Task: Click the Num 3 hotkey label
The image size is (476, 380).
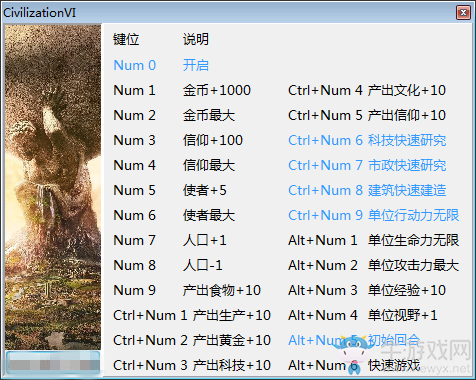Action: point(134,140)
